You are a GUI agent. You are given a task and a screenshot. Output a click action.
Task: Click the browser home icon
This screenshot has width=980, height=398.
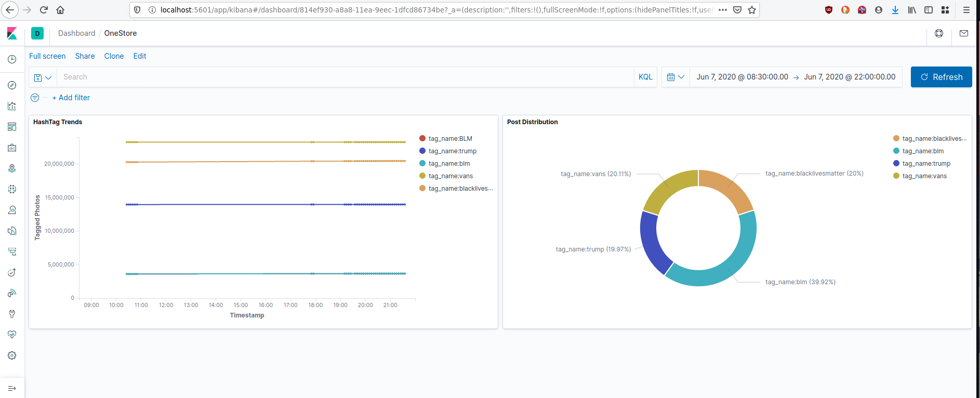coord(60,10)
